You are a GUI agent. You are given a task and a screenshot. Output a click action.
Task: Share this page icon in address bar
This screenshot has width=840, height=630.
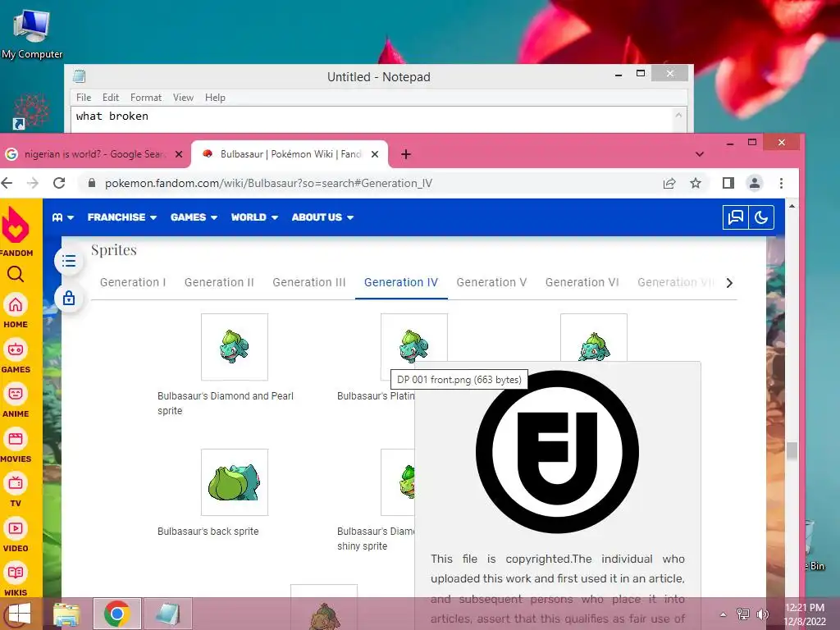(x=669, y=183)
